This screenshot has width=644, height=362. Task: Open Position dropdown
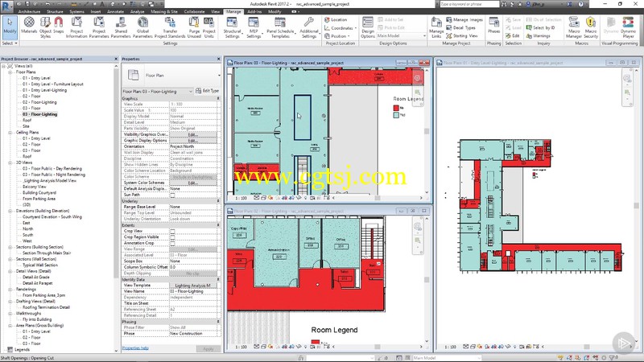337,36
